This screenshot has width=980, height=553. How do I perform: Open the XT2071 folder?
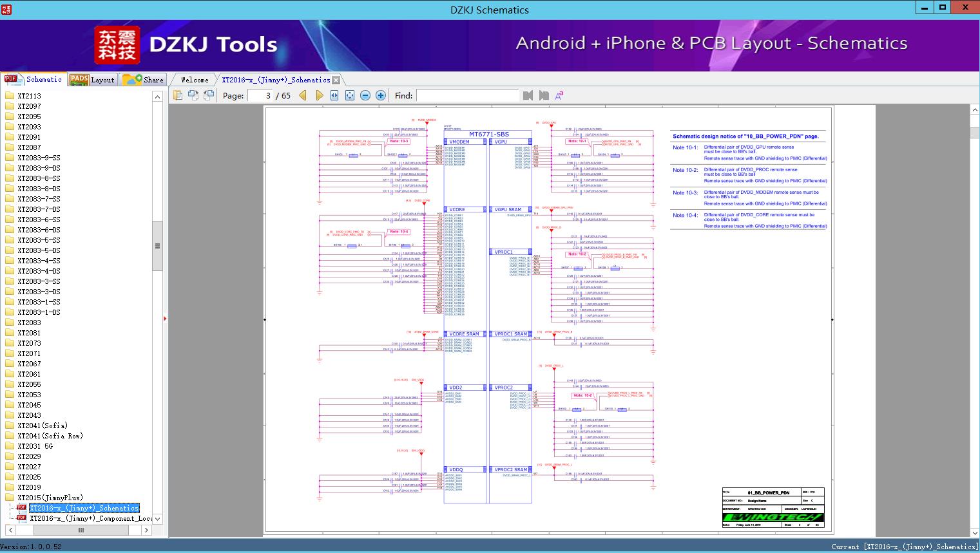coord(23,353)
